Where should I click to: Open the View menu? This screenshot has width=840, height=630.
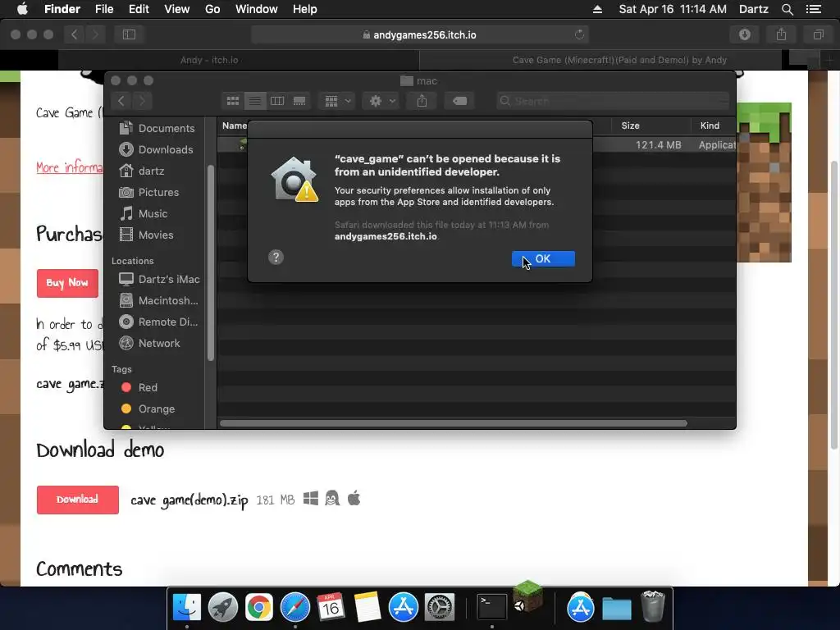coord(177,9)
